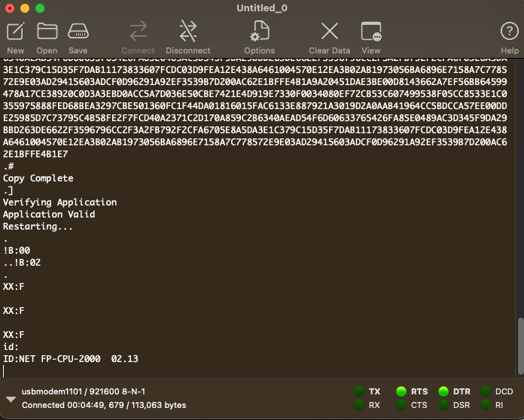Toggle the DTR signal indicator
Image resolution: width=524 pixels, height=420 pixels.
pyautogui.click(x=443, y=391)
